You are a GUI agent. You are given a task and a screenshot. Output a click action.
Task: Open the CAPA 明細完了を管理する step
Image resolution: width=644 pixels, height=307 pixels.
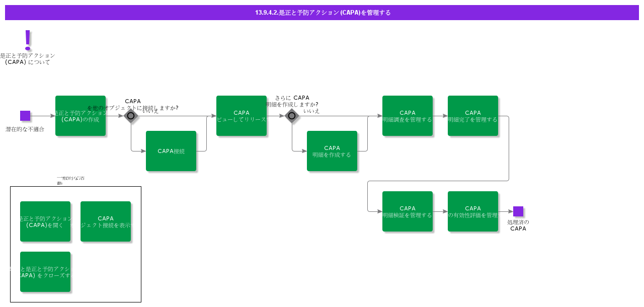pos(473,116)
